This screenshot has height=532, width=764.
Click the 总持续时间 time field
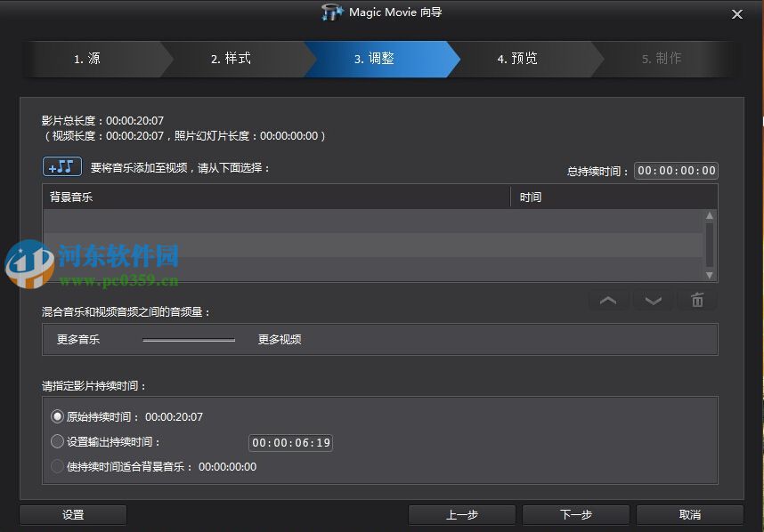[675, 170]
